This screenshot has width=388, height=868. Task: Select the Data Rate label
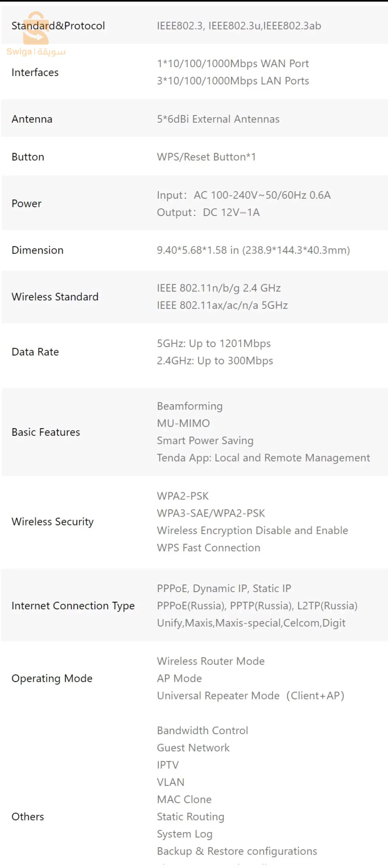click(35, 352)
